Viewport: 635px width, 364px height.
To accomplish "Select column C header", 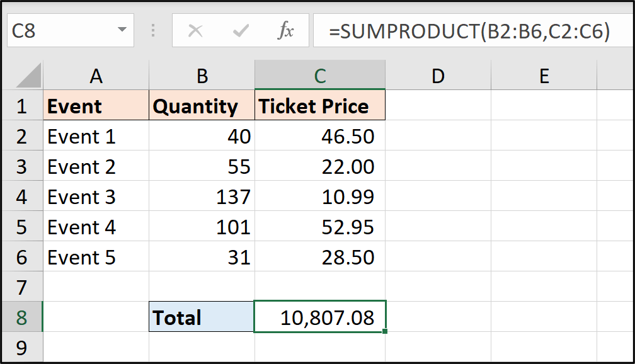I will (x=319, y=76).
